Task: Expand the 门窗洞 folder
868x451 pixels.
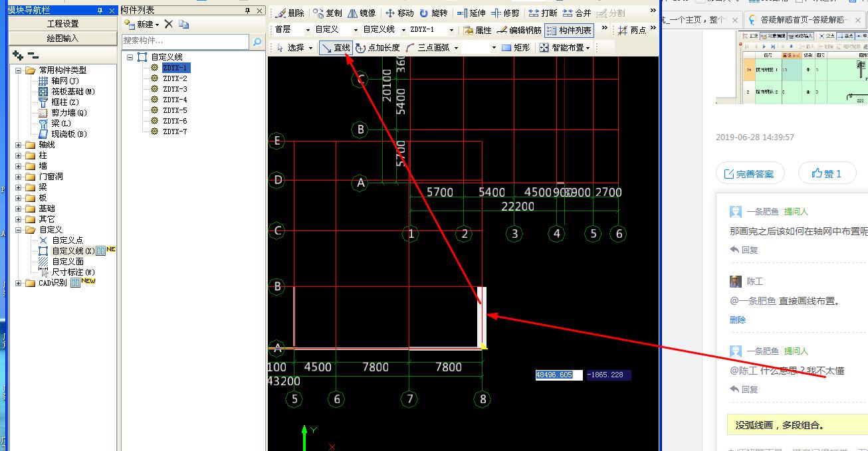Action: tap(19, 177)
